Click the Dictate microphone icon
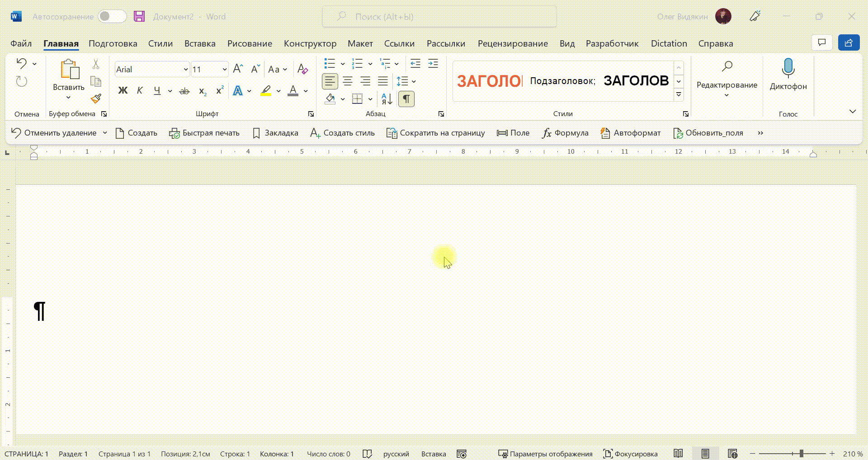Viewport: 868px width, 460px height. click(x=788, y=68)
